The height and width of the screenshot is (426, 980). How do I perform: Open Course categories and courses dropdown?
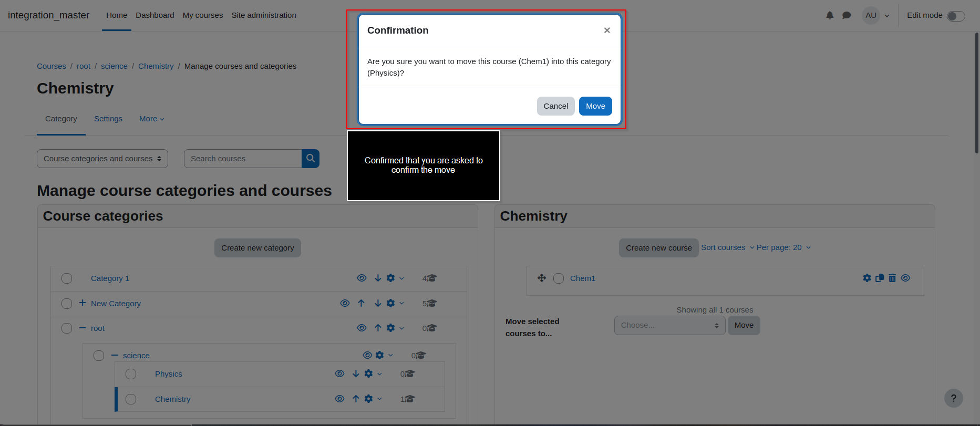pos(102,159)
